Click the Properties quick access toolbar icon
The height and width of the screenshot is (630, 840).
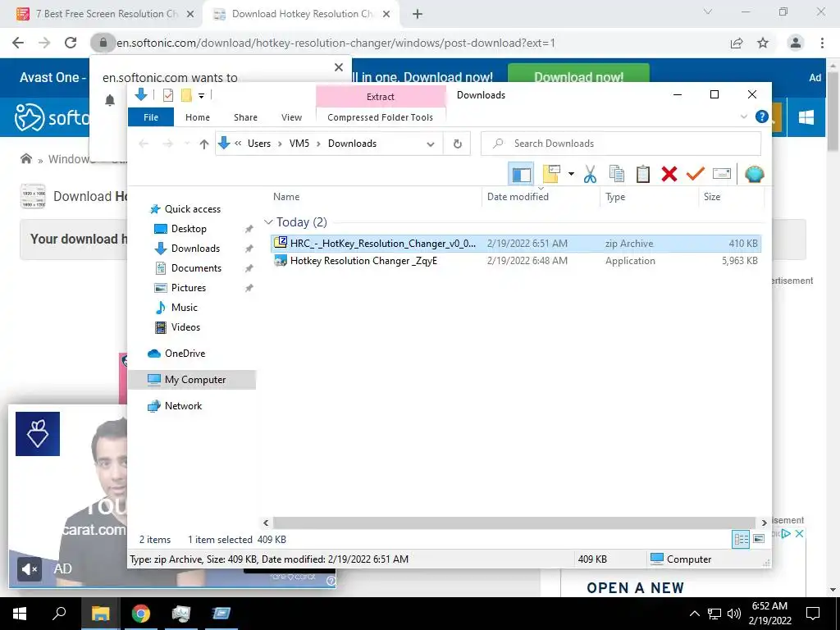pyautogui.click(x=168, y=95)
